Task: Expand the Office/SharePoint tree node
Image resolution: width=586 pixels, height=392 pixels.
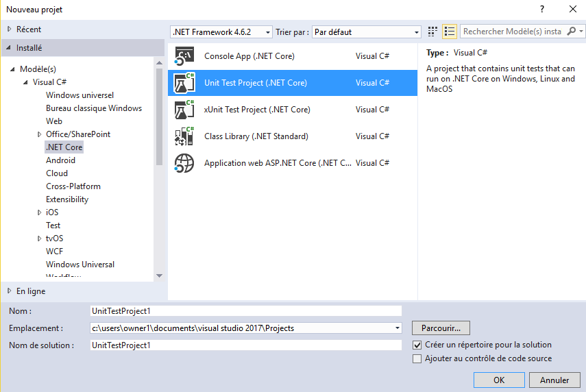Action: click(39, 134)
